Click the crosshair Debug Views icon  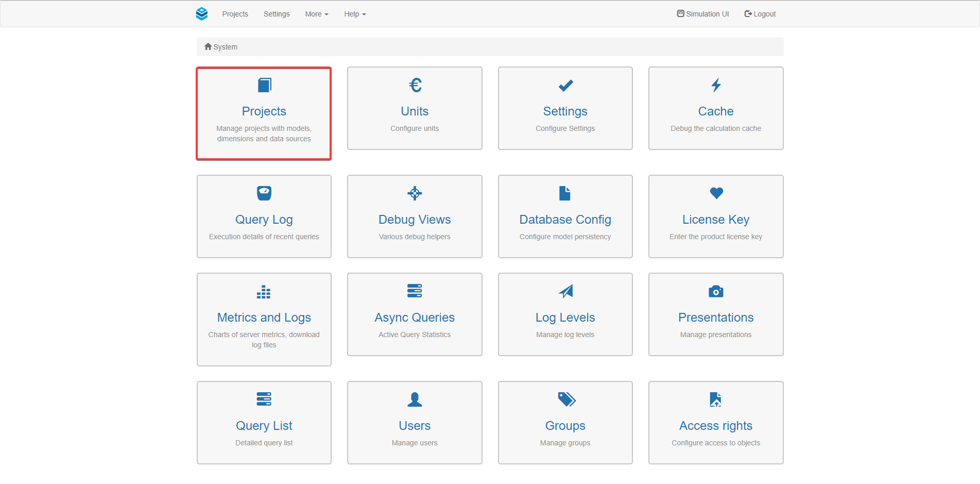click(x=415, y=193)
